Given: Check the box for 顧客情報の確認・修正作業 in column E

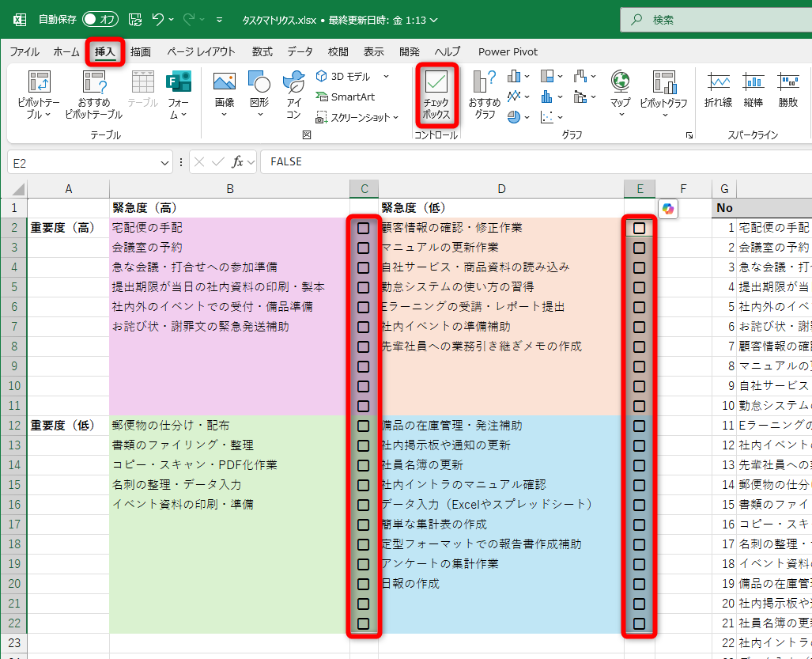Looking at the screenshot, I should tap(640, 228).
